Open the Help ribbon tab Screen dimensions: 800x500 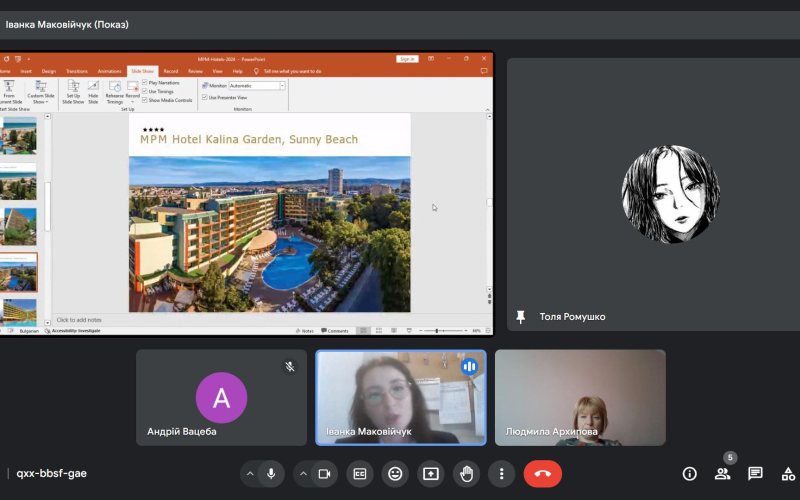(x=237, y=71)
